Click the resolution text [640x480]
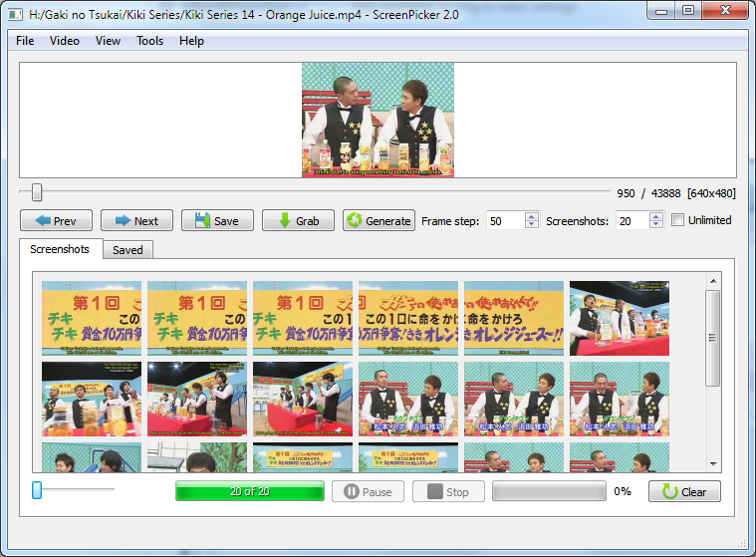Image resolution: width=756 pixels, height=557 pixels. tap(711, 193)
